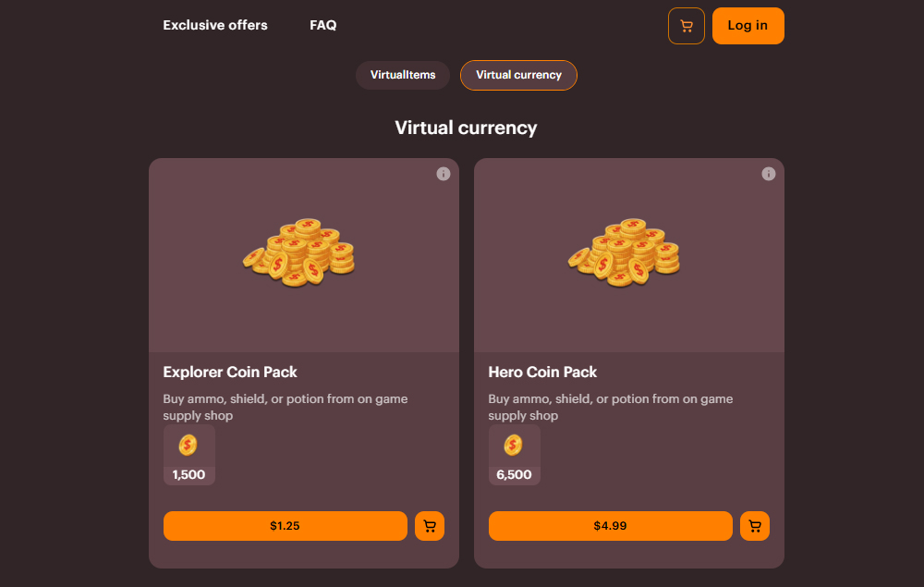Select the Virtual currency tab
924x587 pixels.
[518, 75]
